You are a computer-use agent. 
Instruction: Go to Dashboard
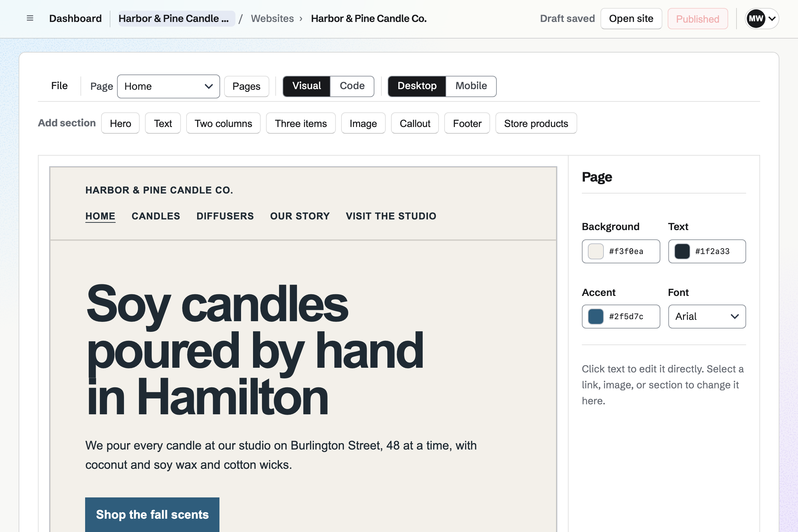tap(75, 19)
